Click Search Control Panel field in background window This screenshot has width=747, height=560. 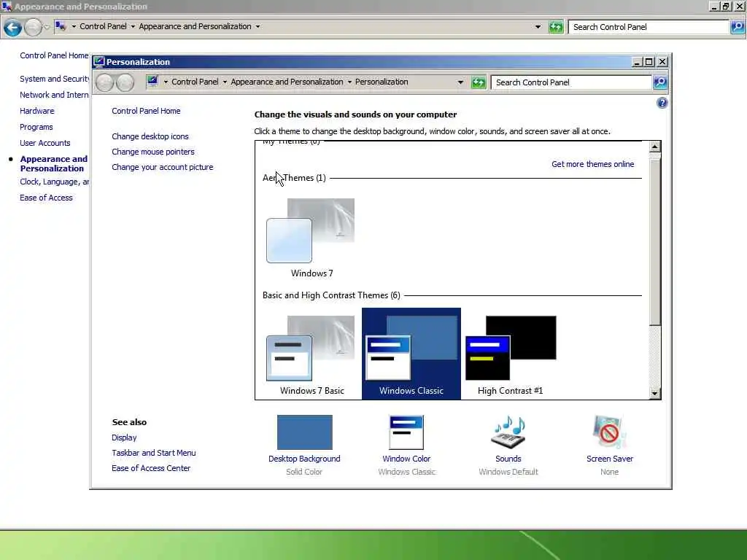649,27
